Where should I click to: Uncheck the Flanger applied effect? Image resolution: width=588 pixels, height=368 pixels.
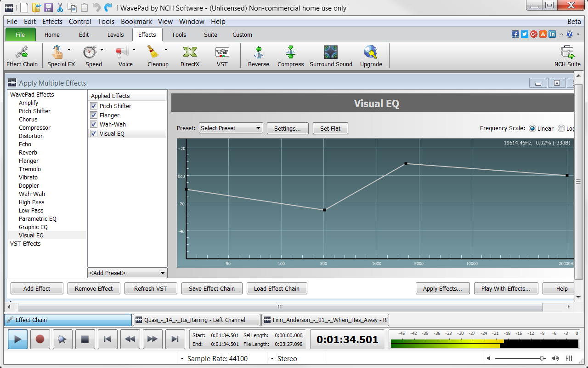tap(93, 115)
